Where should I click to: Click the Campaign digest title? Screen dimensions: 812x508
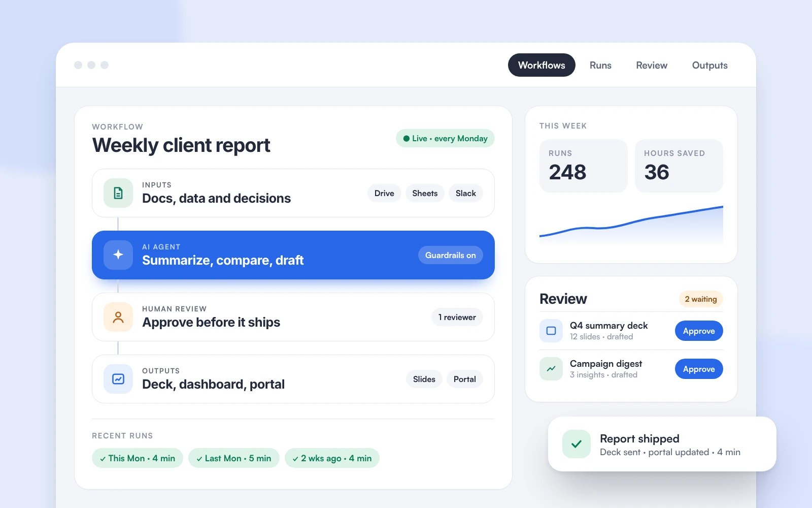(606, 364)
